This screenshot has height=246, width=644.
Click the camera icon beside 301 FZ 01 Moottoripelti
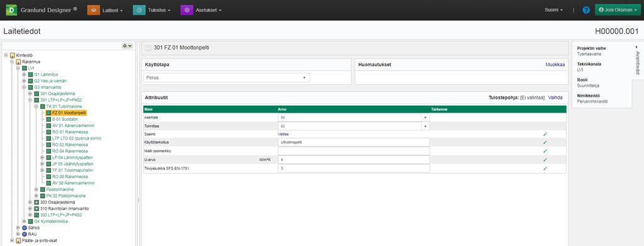(148, 48)
